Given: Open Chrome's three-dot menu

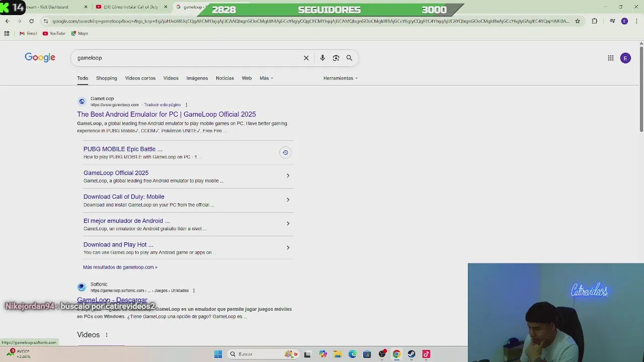Looking at the screenshot, I should tap(636, 21).
